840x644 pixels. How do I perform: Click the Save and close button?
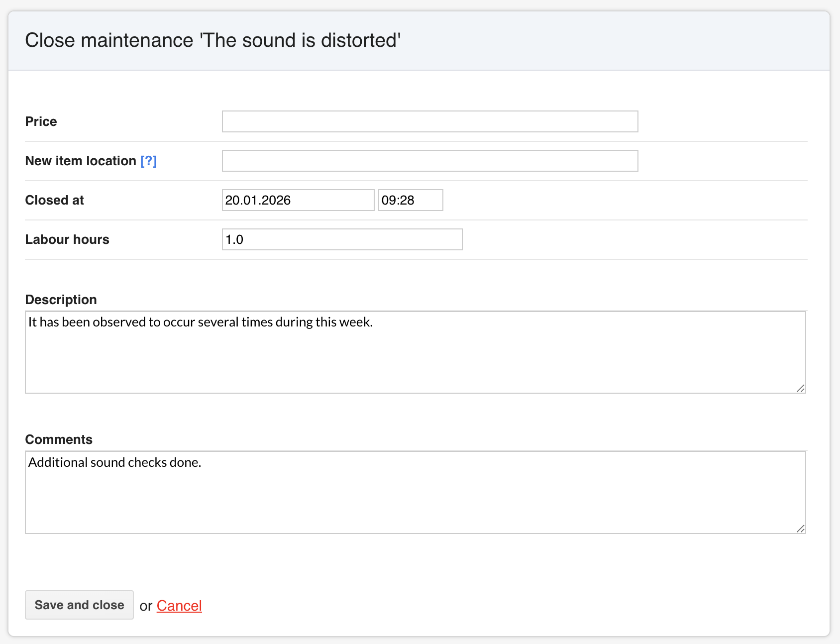coord(79,605)
